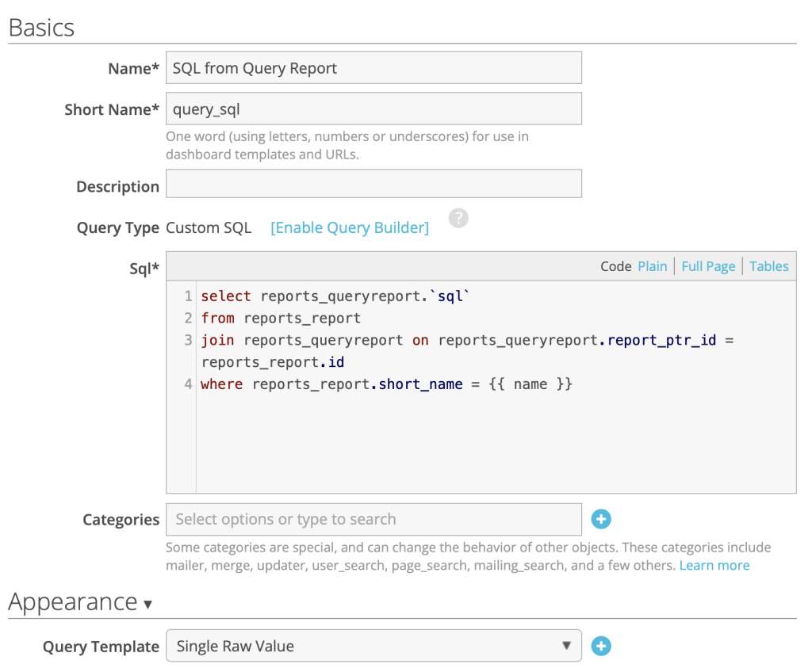Screen dimensions: 812x668
Task: Switch SQL editor to Plain mode
Action: [652, 266]
